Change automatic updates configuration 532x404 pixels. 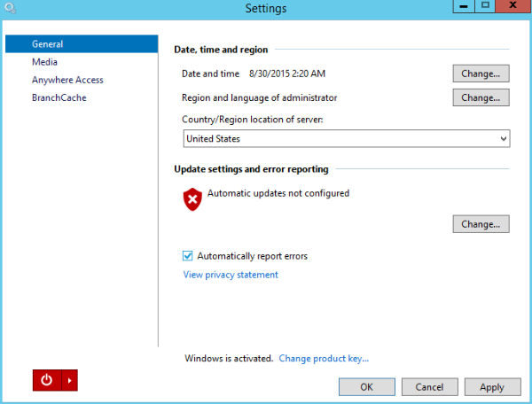coord(481,224)
